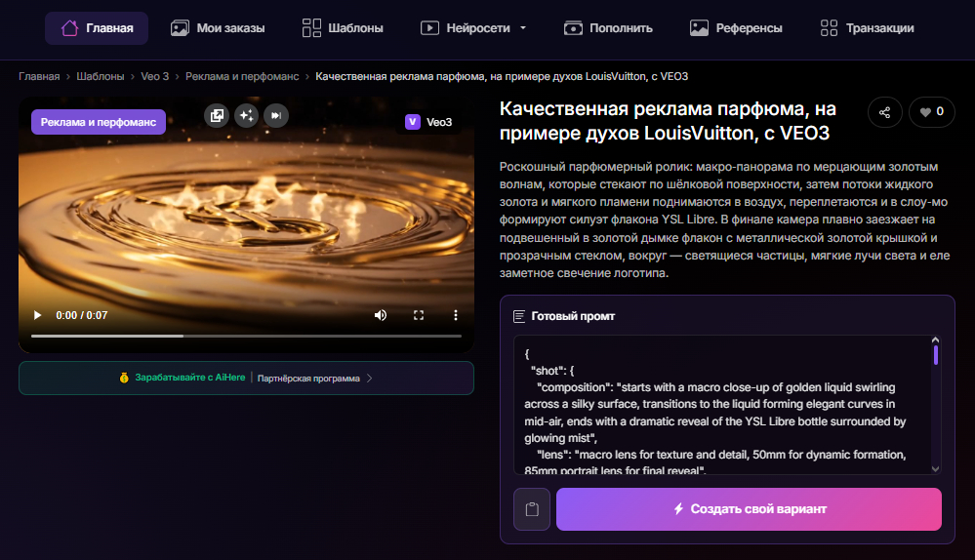This screenshot has height=560, width=975.
Task: Click the copy-frames icon above video
Action: pos(217,115)
